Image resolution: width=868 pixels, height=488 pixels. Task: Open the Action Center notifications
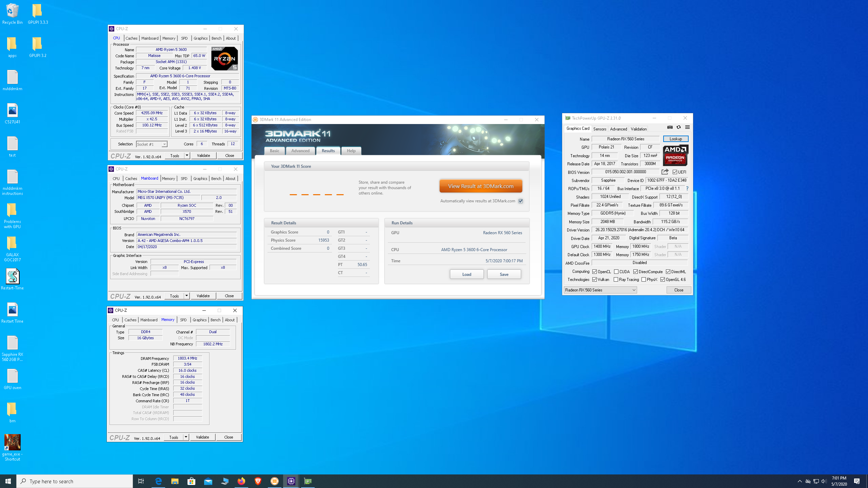pyautogui.click(x=857, y=481)
